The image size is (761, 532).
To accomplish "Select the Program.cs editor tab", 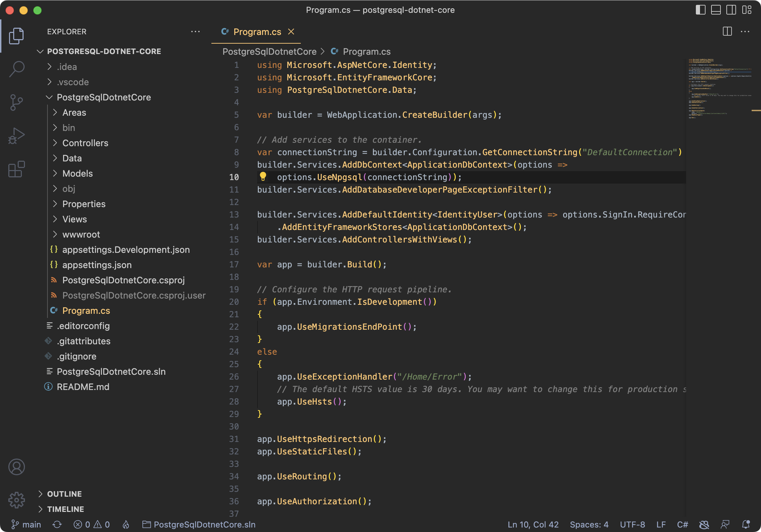I will [257, 32].
